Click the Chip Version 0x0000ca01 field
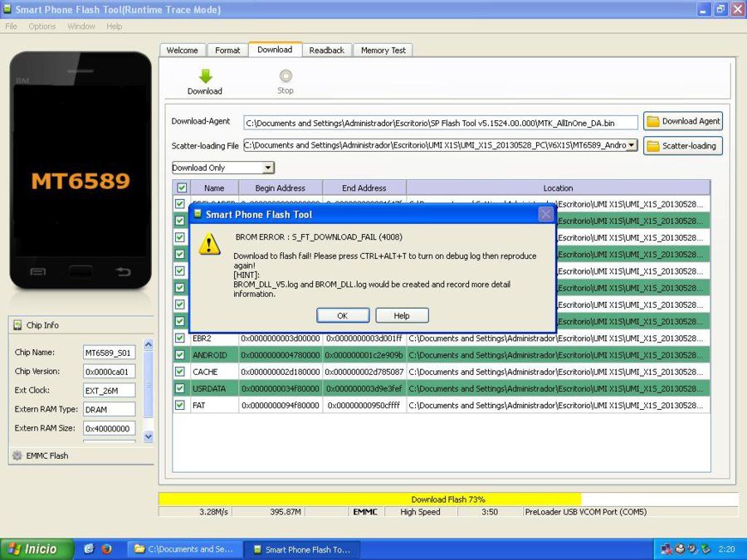This screenshot has height=560, width=747. pyautogui.click(x=109, y=372)
